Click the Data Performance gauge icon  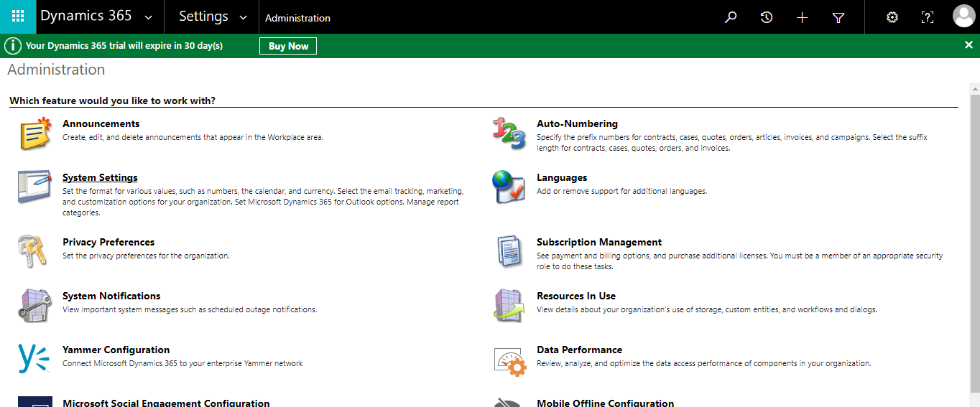511,360
